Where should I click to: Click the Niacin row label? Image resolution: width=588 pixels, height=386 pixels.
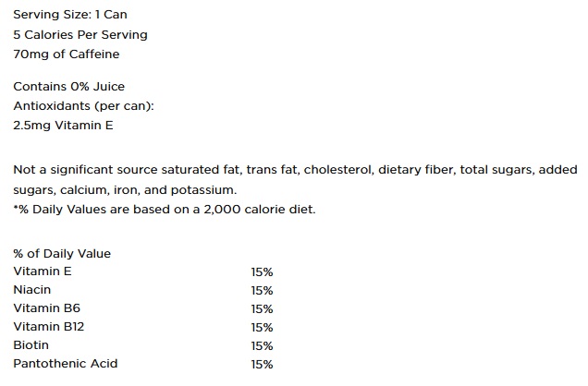point(31,290)
